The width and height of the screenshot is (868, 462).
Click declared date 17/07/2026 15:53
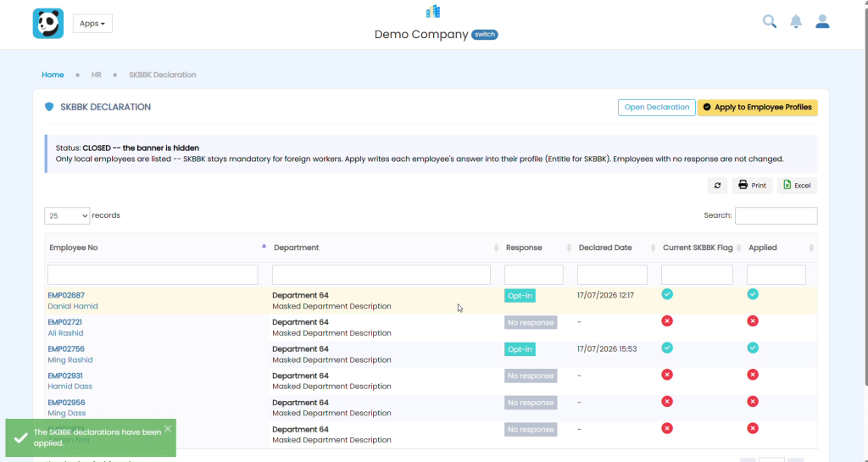(x=607, y=349)
